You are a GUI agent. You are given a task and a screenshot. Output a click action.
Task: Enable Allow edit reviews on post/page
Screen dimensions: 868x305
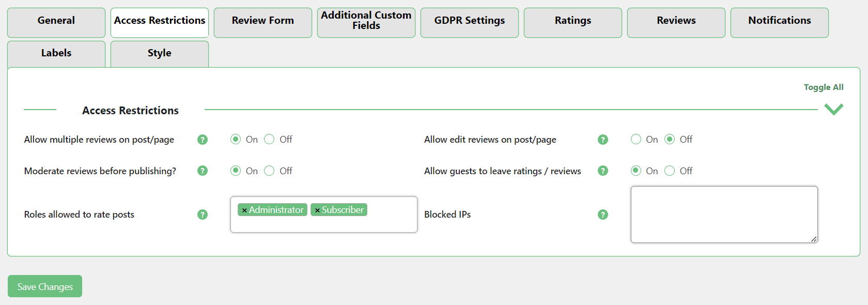(636, 140)
